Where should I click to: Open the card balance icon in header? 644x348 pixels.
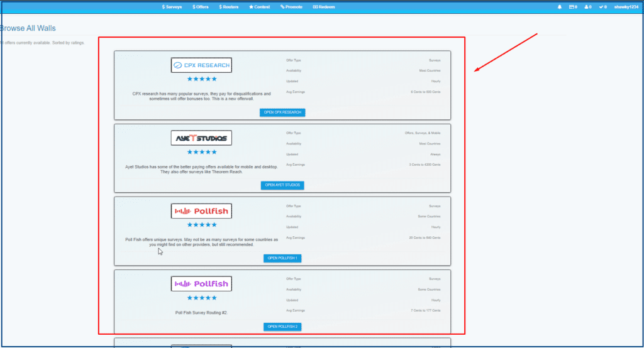(x=573, y=7)
